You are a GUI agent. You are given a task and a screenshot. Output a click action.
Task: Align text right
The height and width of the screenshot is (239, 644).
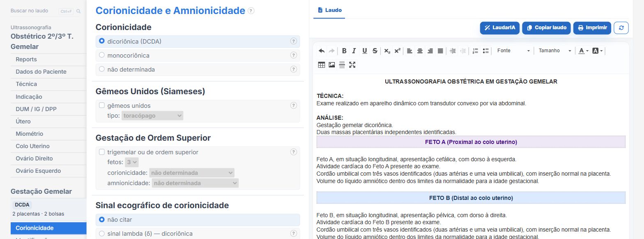click(430, 51)
